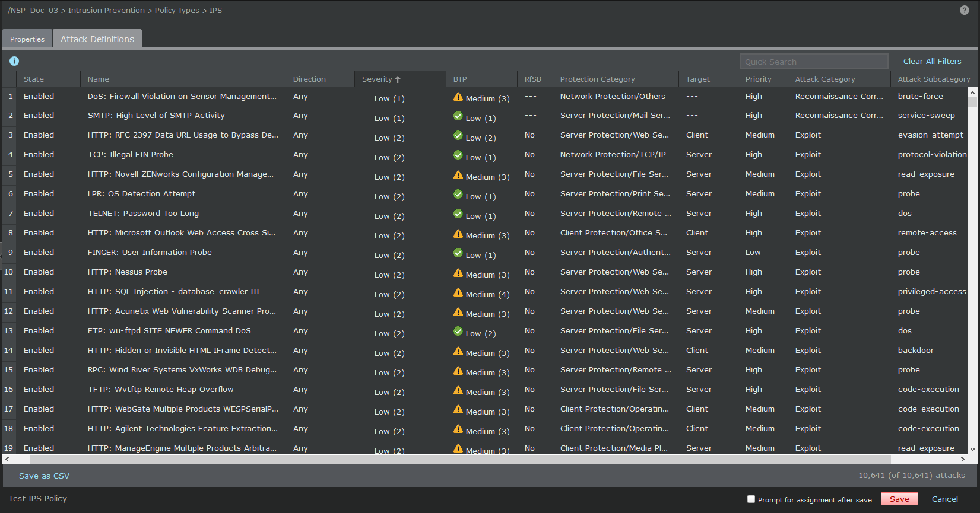Click the BTP check icon for RFC 2397 row
980x513 pixels.
[458, 136]
